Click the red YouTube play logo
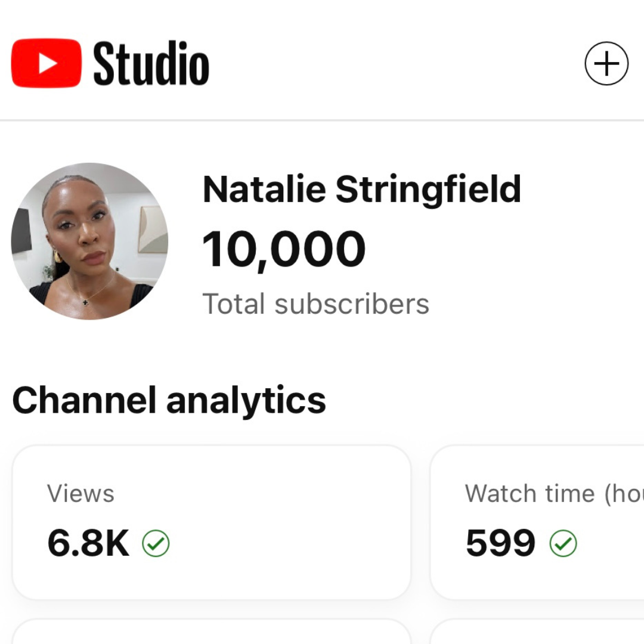Viewport: 644px width, 644px height. 46,63
